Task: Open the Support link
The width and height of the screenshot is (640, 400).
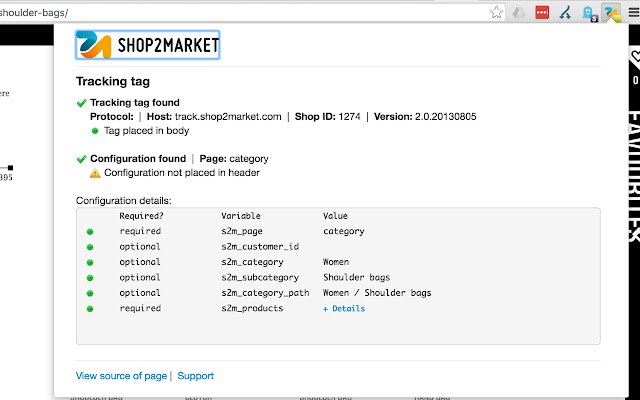Action: coord(196,376)
